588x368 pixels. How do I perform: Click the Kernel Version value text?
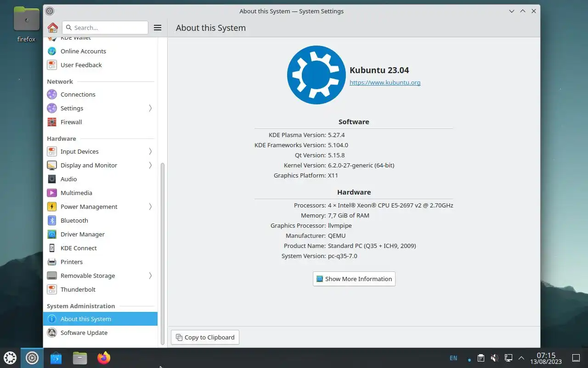click(x=361, y=165)
